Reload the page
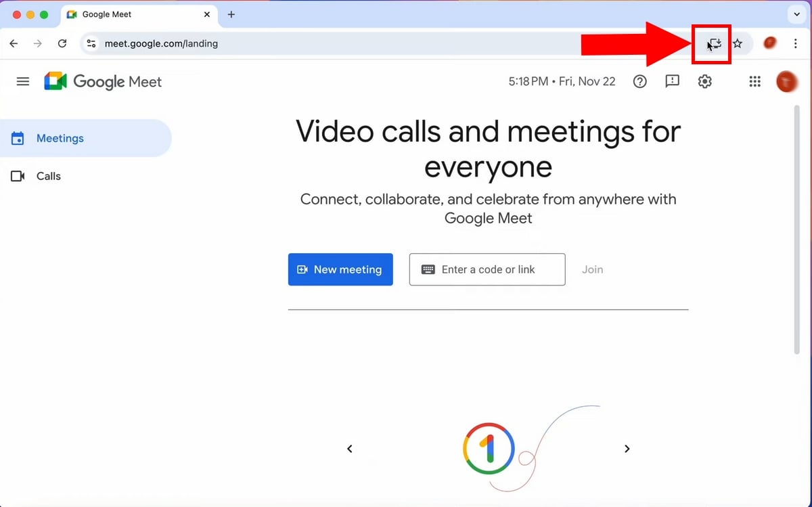Screen dimensions: 812x507 coord(62,43)
